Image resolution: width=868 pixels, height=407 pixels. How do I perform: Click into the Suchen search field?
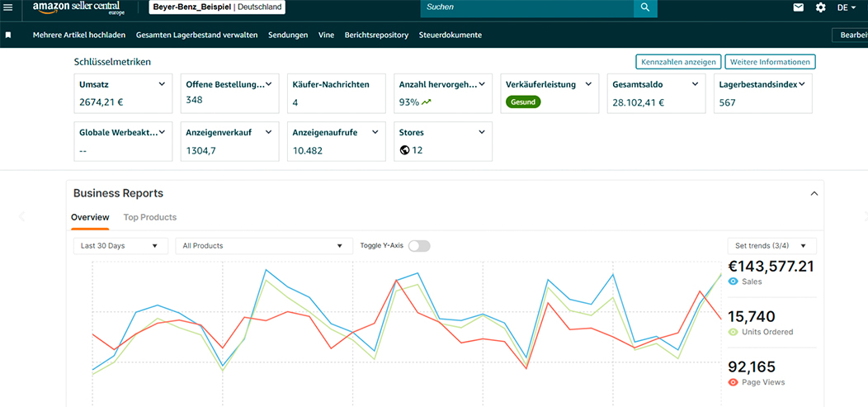pyautogui.click(x=527, y=7)
